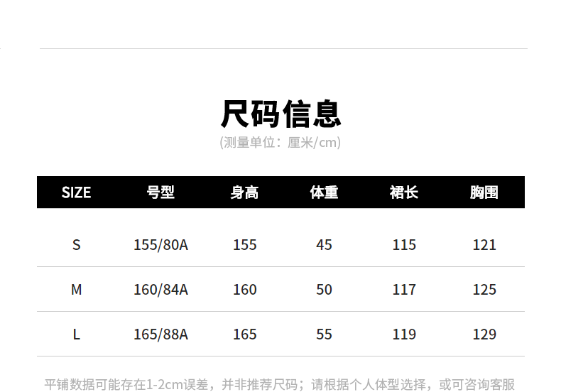Select the 号型 column header
The image size is (561, 392).
pyautogui.click(x=160, y=192)
